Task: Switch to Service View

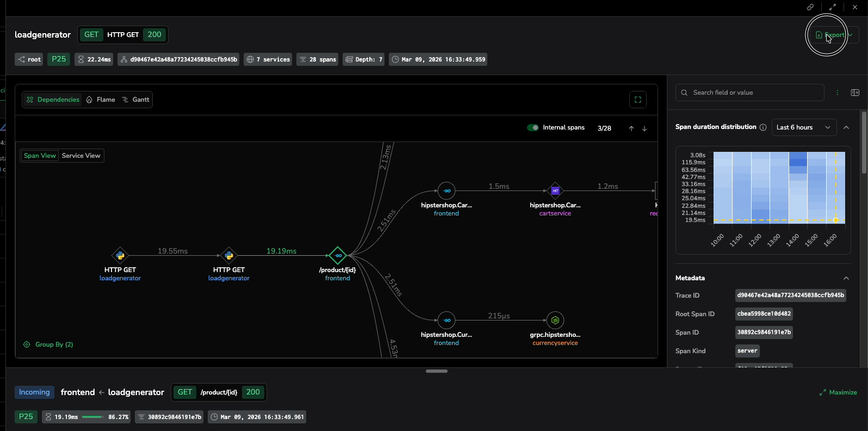Action: click(81, 156)
